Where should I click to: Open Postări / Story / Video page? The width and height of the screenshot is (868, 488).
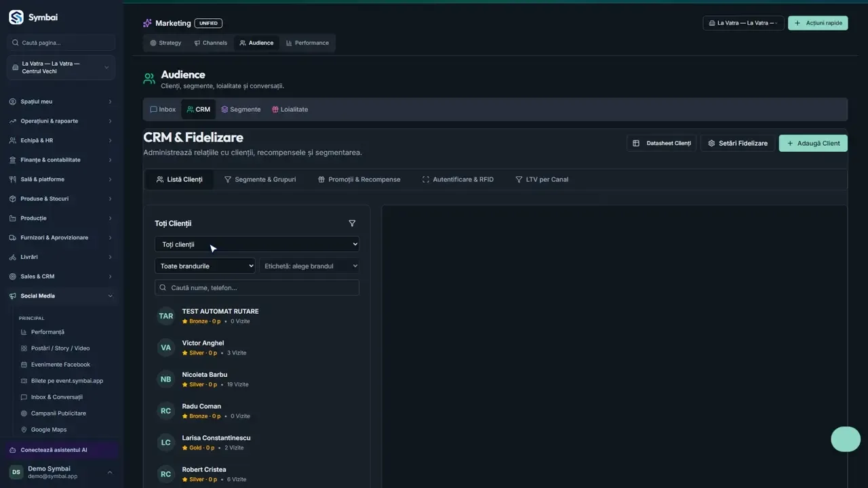[60, 348]
